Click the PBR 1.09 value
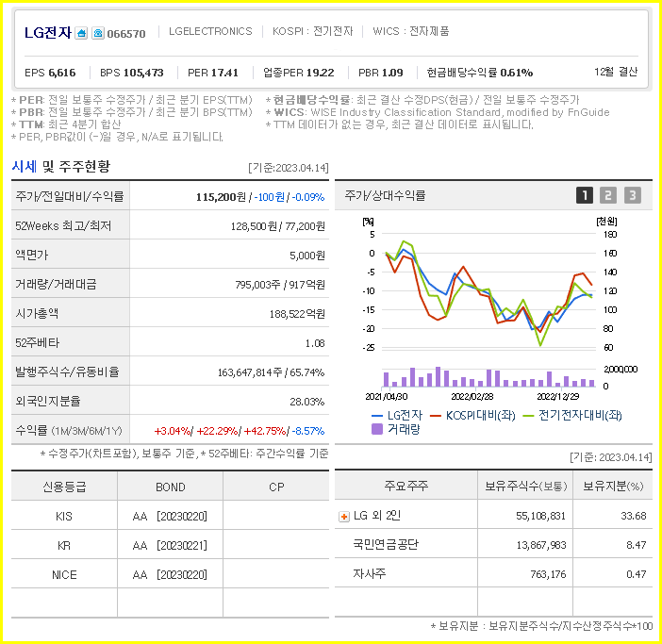Image resolution: width=662 pixels, height=644 pixels. click(380, 73)
